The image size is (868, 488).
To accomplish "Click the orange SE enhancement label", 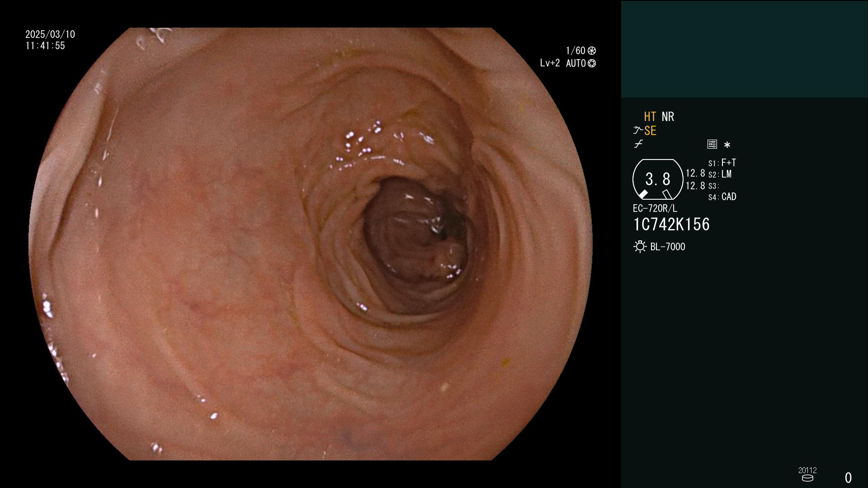I will pos(650,131).
